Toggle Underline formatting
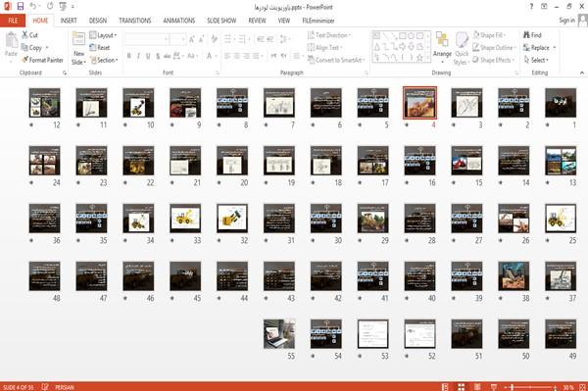The height and width of the screenshot is (391, 588). pos(148,56)
